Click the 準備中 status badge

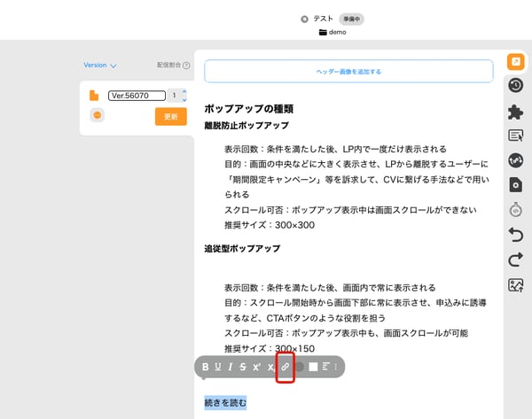pos(351,19)
